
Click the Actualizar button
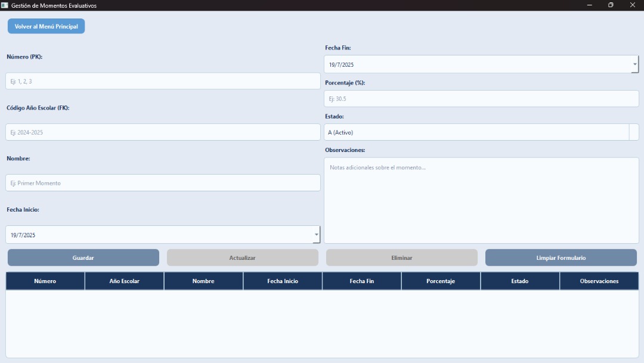coord(242,258)
